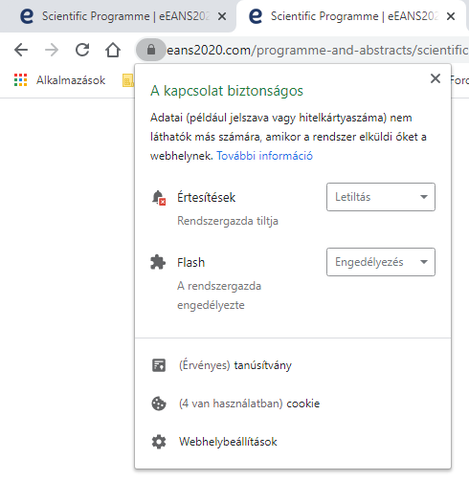Open the cookie usage details
The image size is (469, 480).
[249, 404]
